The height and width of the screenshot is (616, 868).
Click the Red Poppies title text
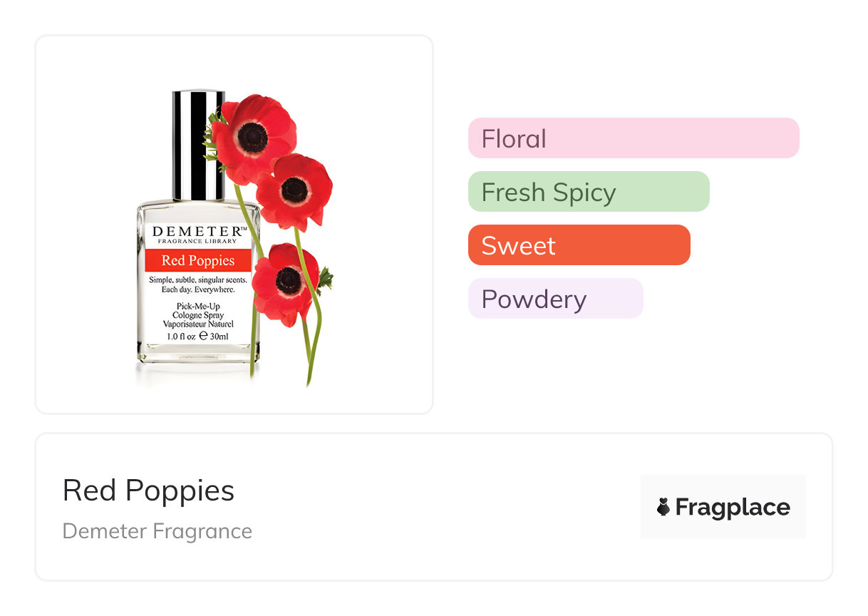pos(148,491)
